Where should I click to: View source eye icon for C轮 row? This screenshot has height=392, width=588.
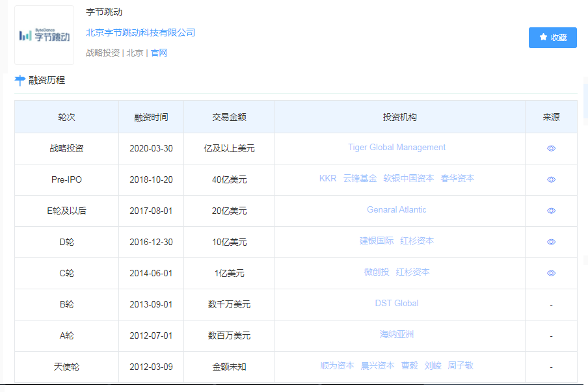click(x=551, y=273)
